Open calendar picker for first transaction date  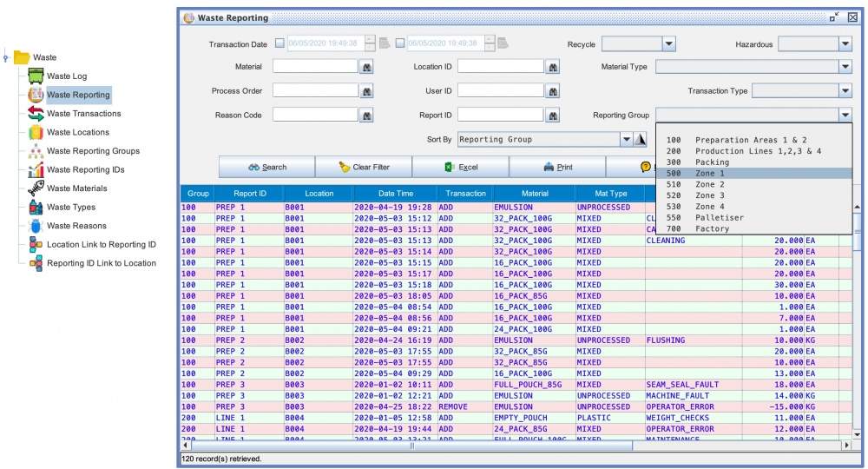(385, 43)
